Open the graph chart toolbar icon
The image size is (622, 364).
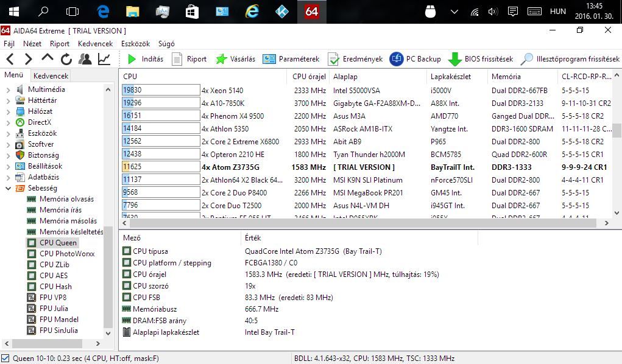point(104,59)
